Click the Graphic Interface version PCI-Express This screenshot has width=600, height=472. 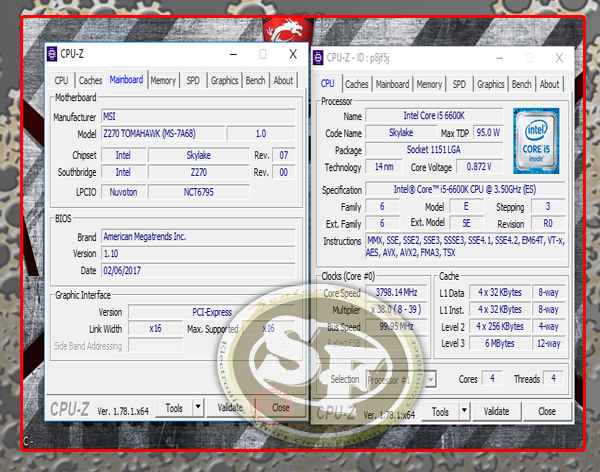tap(212, 312)
